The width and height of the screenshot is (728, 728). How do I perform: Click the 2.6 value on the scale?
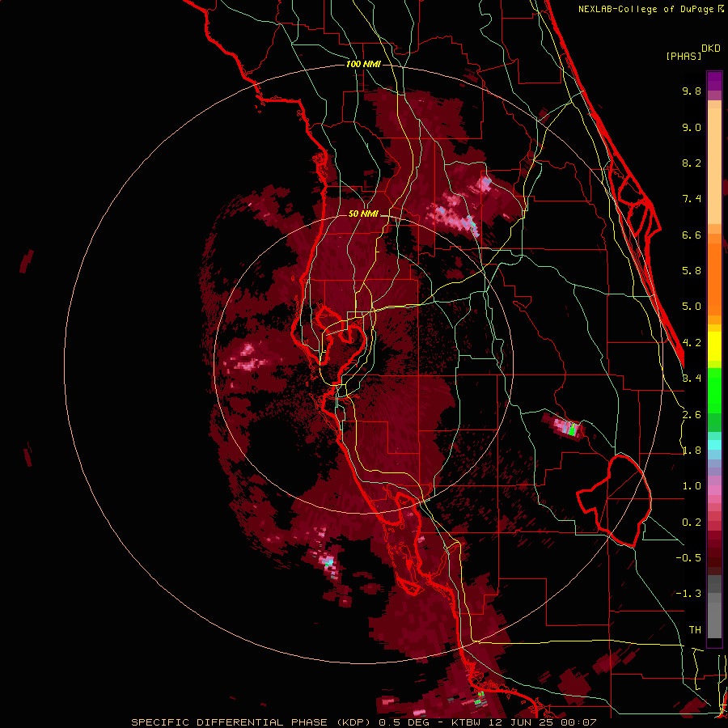692,415
